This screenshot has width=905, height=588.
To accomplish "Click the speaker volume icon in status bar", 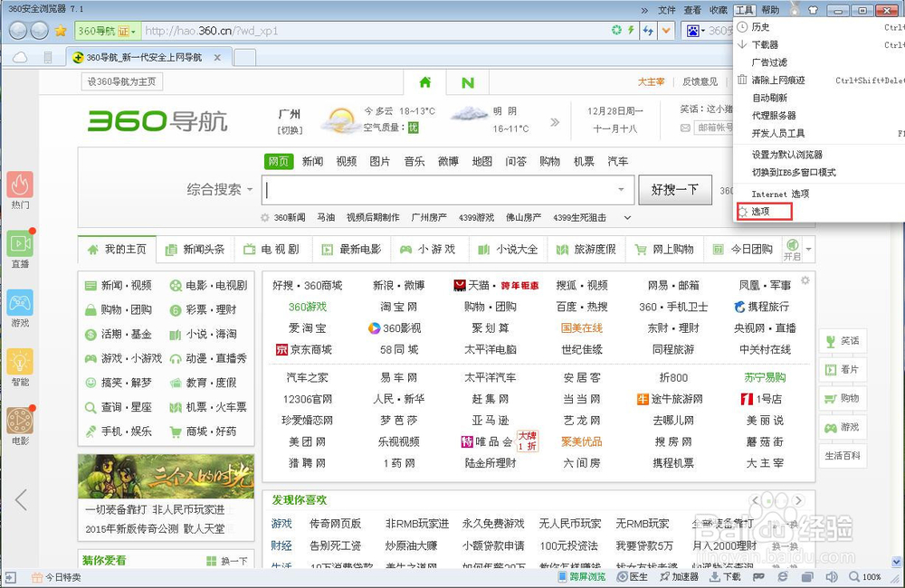I will [831, 576].
